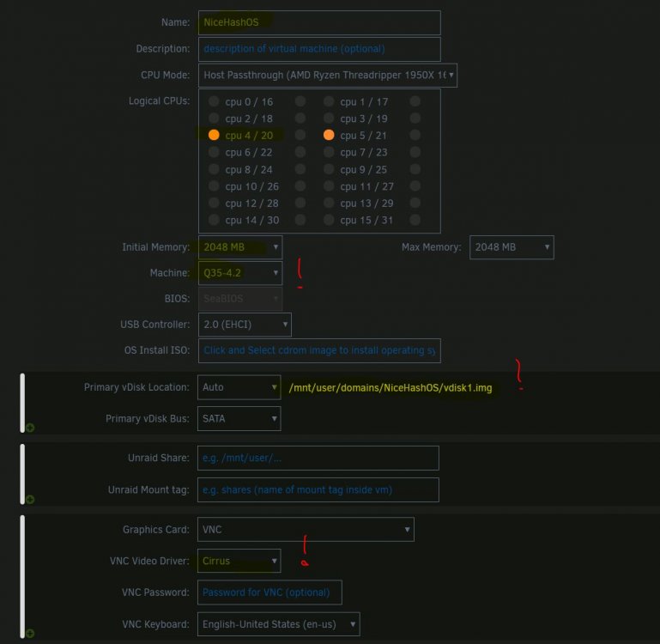The height and width of the screenshot is (644, 660).
Task: Open the Graphics Card VNC dropdown
Action: 306,530
